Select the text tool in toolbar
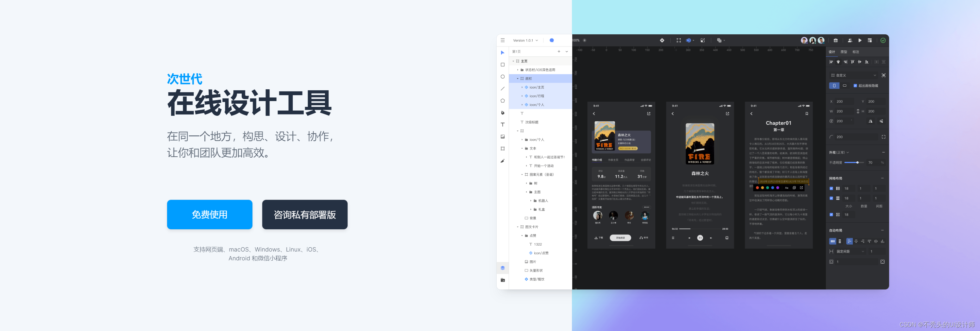980x331 pixels. click(x=503, y=125)
